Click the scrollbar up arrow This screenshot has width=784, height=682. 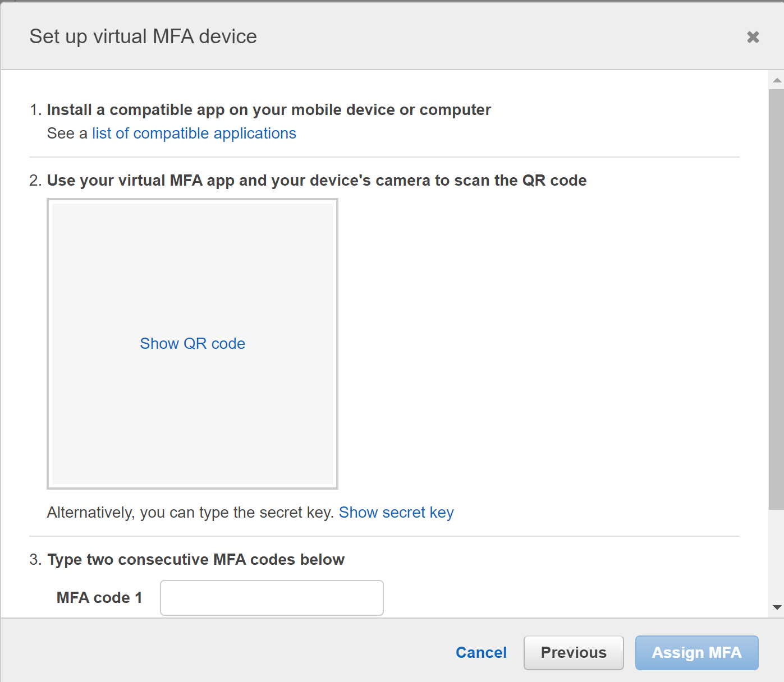(777, 80)
